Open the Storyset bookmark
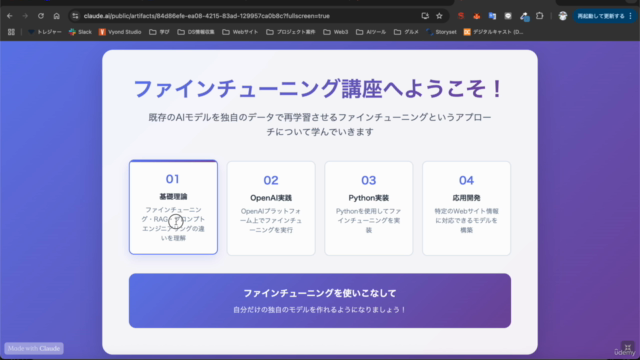 441,32
